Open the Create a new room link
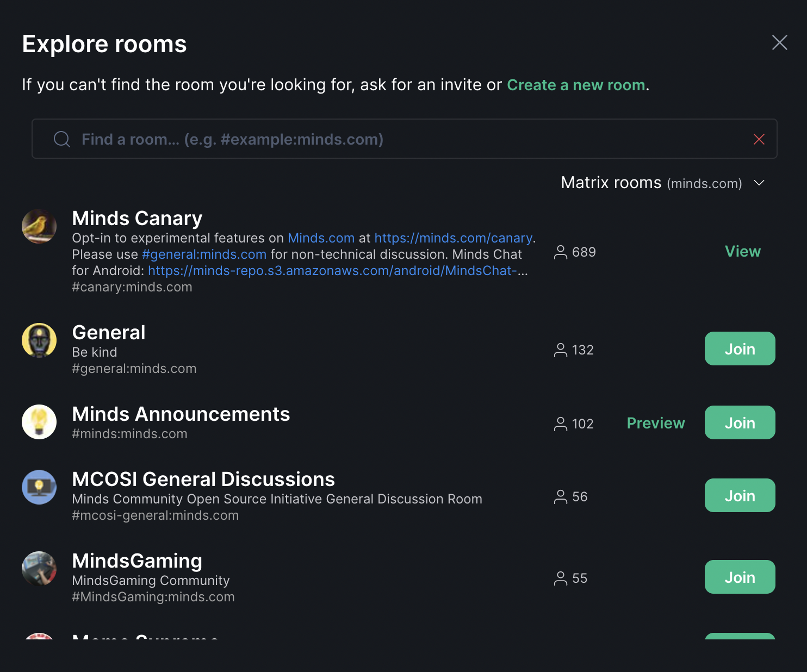 coord(576,85)
